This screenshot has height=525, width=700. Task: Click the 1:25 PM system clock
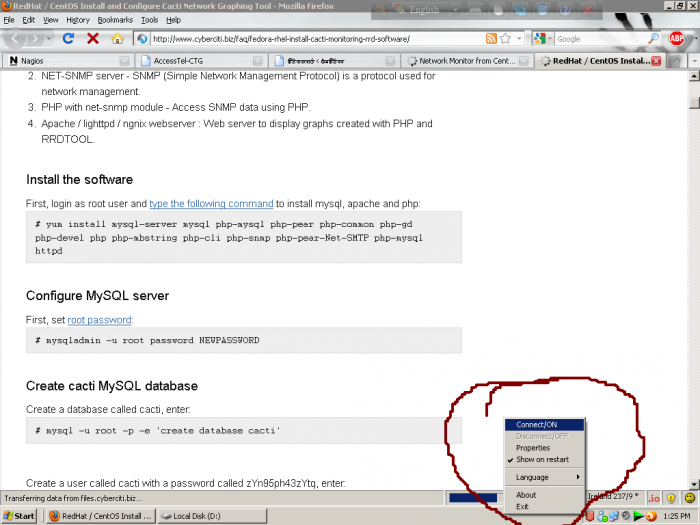coord(677,516)
